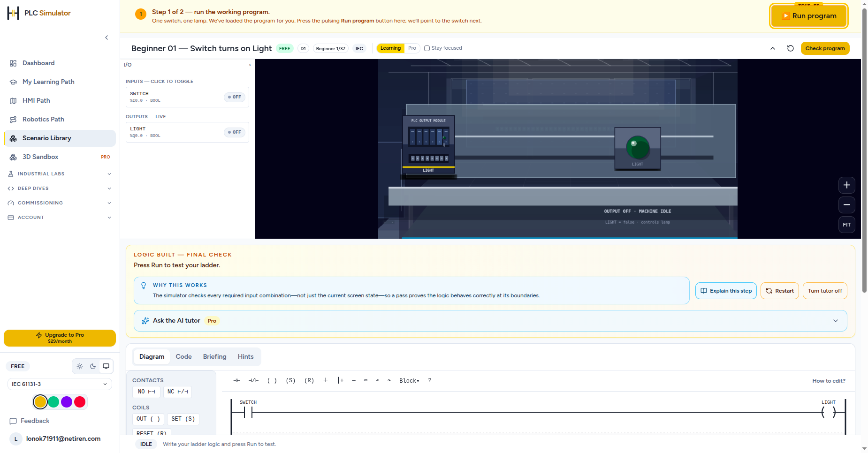
Task: Open the Feedback link in sidebar
Action: (30, 421)
